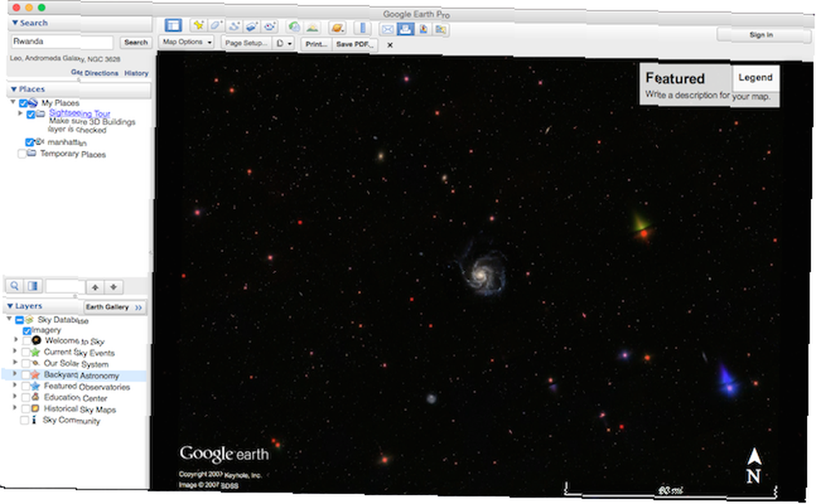Open the Map Options dropdown
816x504 pixels.
[187, 42]
